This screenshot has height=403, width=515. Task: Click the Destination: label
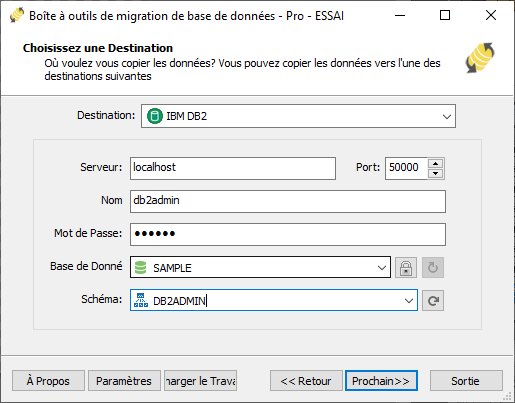[x=106, y=115]
